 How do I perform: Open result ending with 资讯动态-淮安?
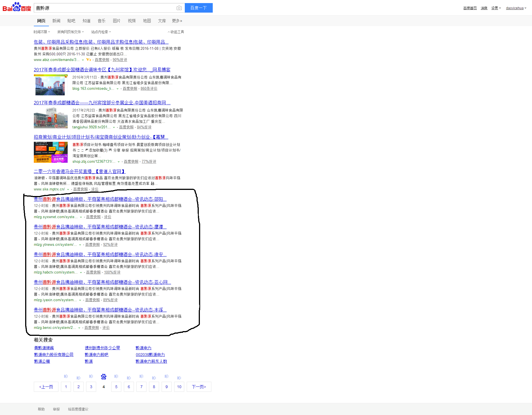tap(100, 254)
